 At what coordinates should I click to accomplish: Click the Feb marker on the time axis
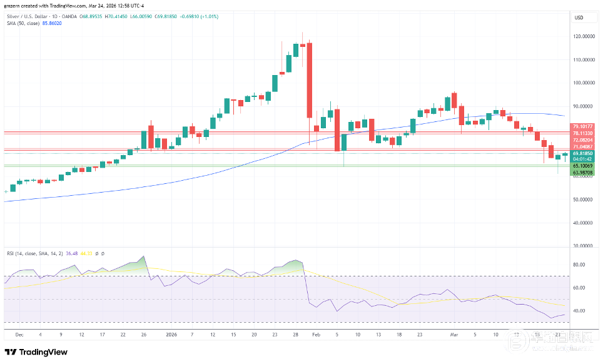pos(315,335)
